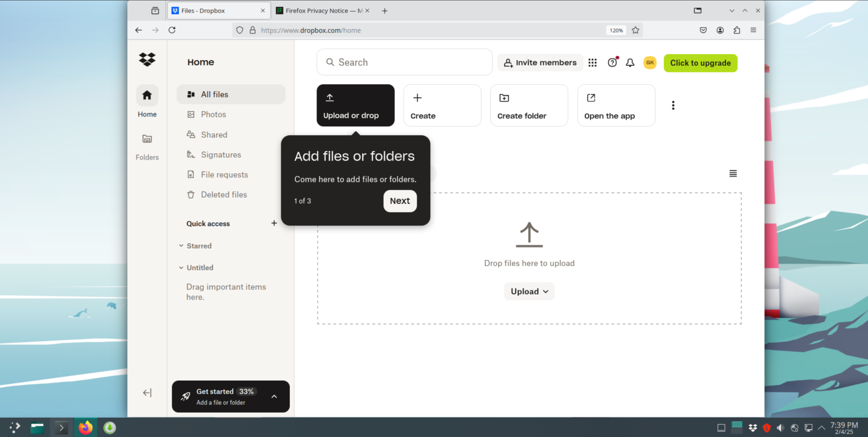Open the Firefox application menu

click(x=754, y=30)
